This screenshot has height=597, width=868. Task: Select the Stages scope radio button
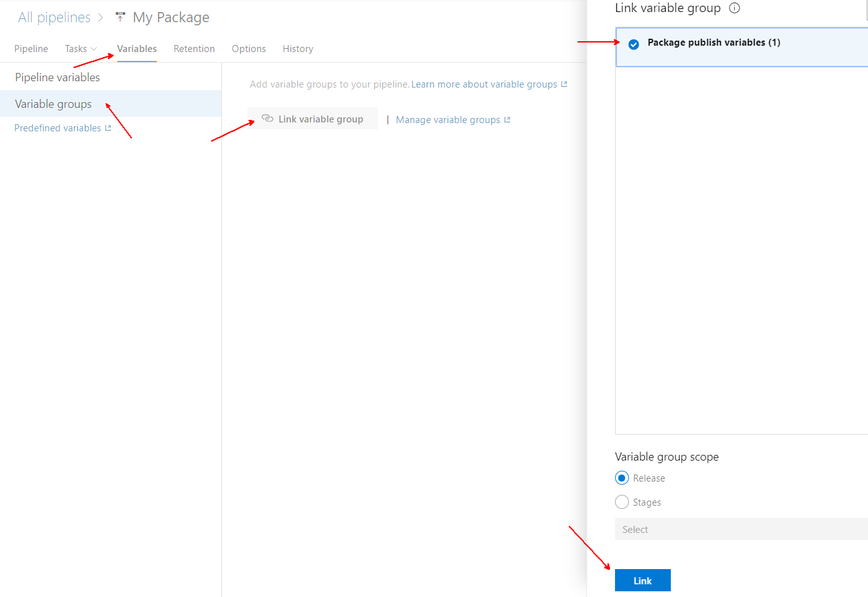point(621,502)
